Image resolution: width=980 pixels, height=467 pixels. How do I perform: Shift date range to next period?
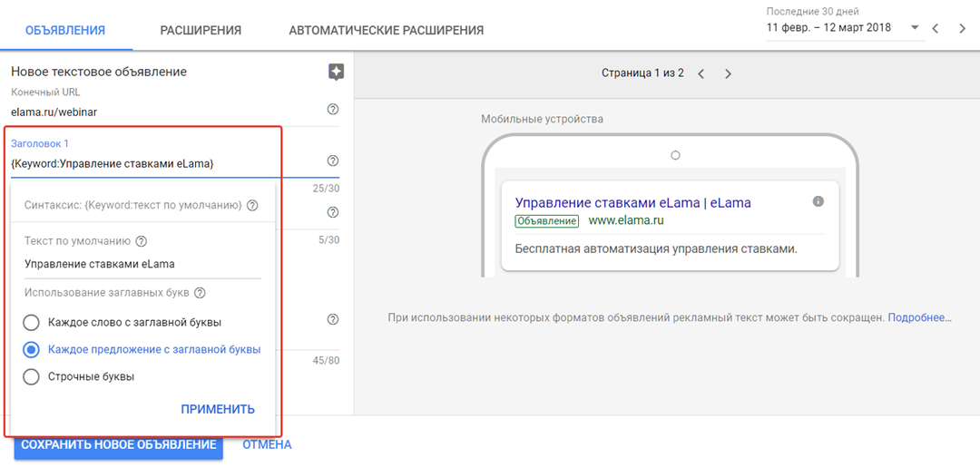point(962,28)
